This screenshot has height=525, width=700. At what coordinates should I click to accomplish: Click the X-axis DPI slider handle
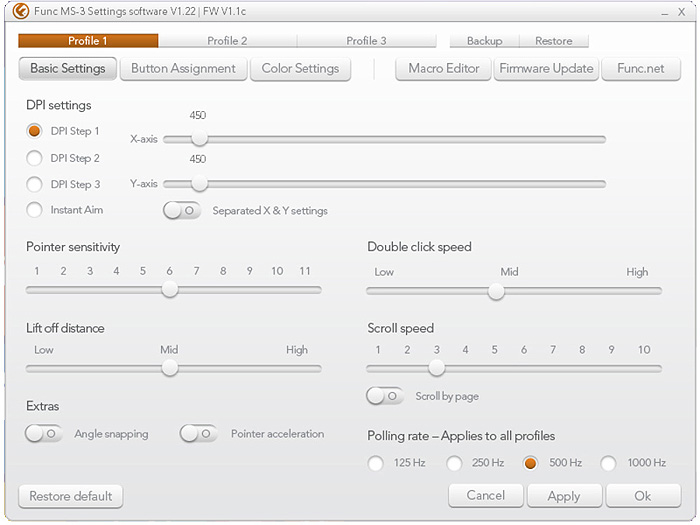click(x=200, y=139)
